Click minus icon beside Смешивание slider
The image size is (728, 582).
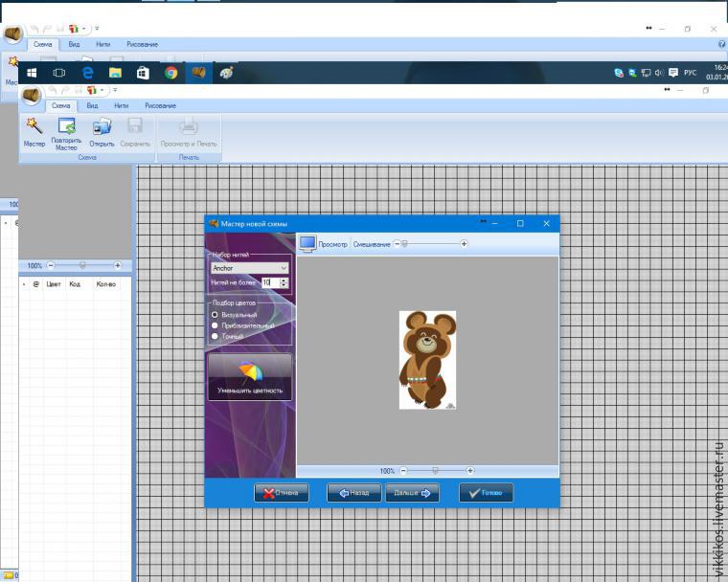[397, 244]
